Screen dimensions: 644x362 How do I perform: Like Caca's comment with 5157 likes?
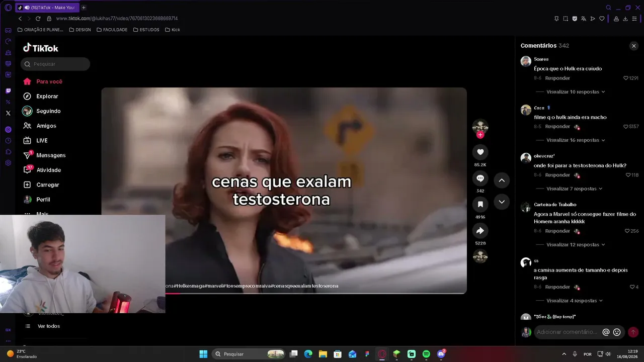pyautogui.click(x=626, y=127)
